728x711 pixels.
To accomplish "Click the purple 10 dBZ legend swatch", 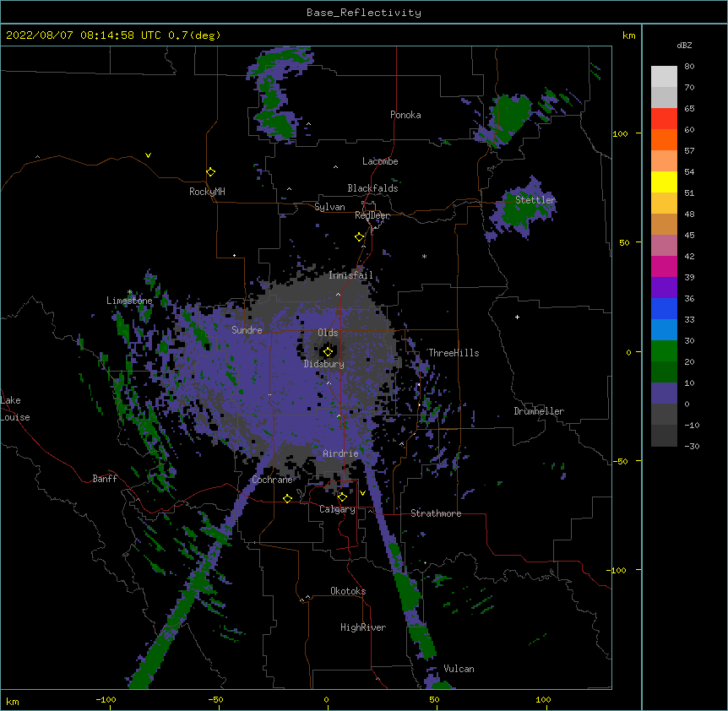I will (x=664, y=393).
